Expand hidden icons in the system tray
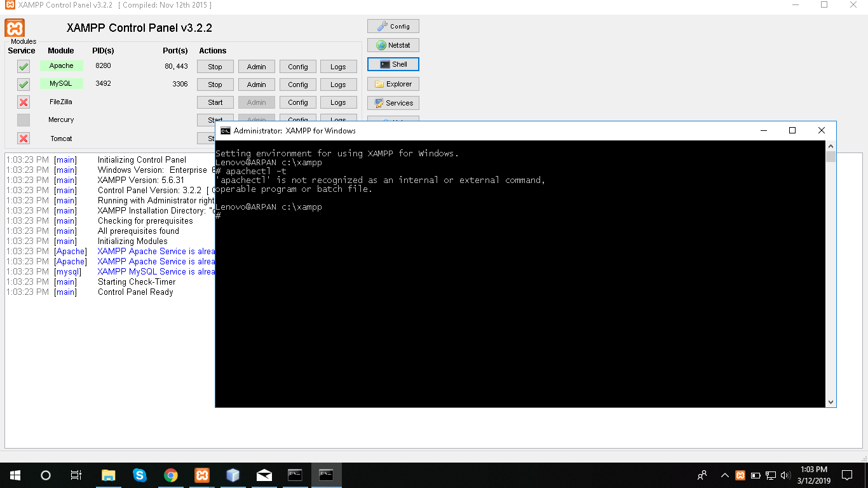The width and height of the screenshot is (868, 488). pyautogui.click(x=724, y=475)
